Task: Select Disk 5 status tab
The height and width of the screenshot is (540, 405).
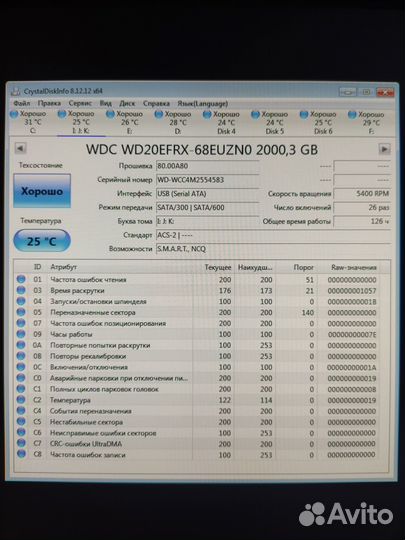Action: 271,123
